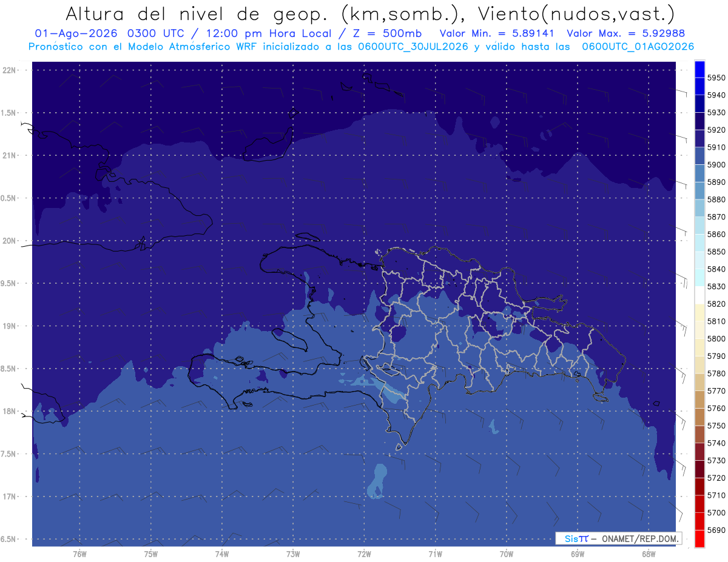Click the 5900 colorbar label
The image size is (728, 562).
(716, 165)
